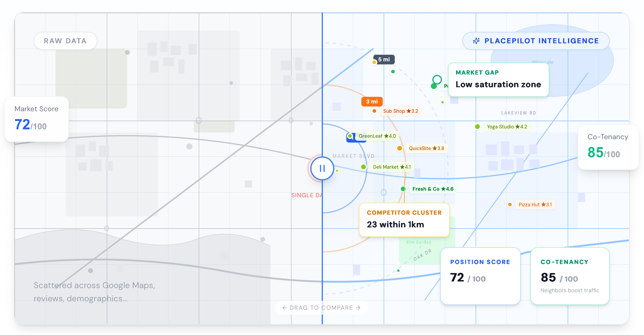Click the Deli Market green pin
This screenshot has height=335, width=644.
point(363,167)
